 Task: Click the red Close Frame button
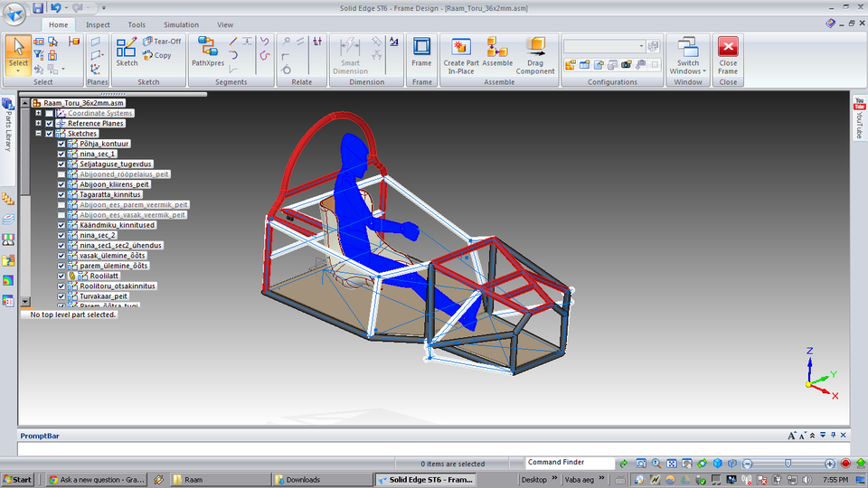(728, 56)
